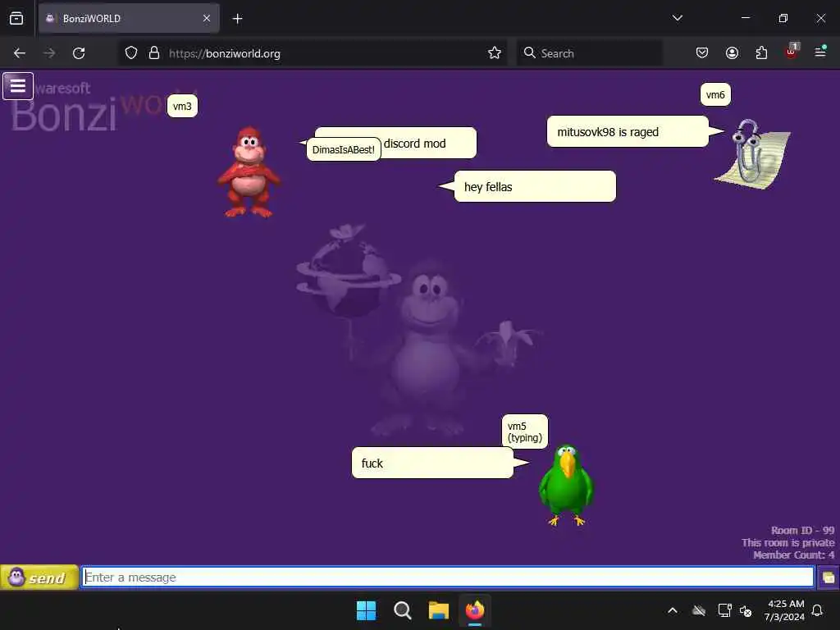Image resolution: width=840 pixels, height=630 pixels.
Task: Select the BonziWORLD tab
Action: coord(129,19)
